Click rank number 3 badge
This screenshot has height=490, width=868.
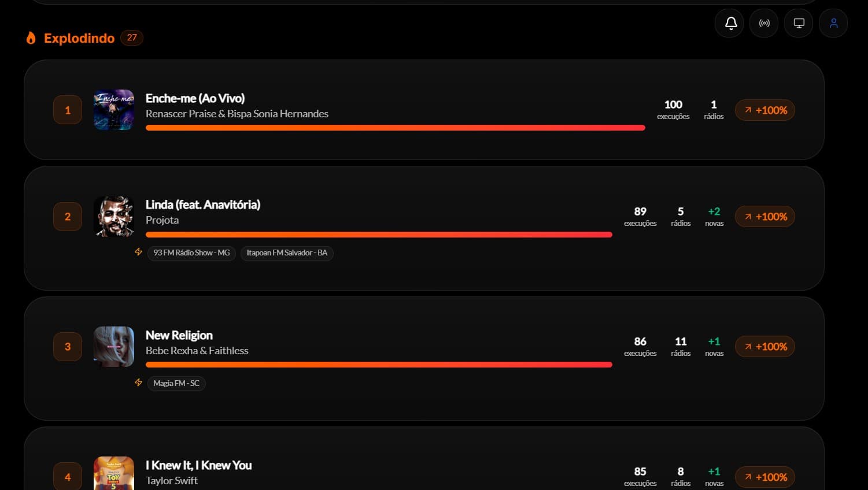point(68,347)
